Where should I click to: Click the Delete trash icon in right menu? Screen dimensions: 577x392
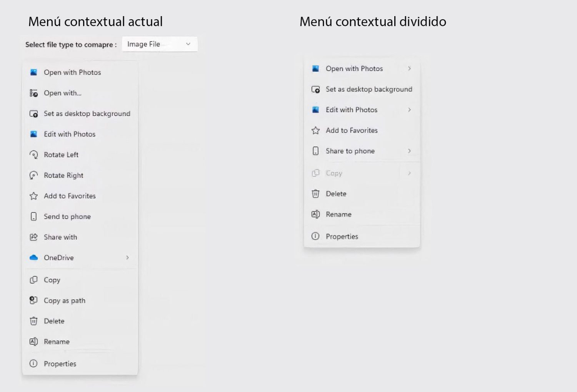click(315, 194)
